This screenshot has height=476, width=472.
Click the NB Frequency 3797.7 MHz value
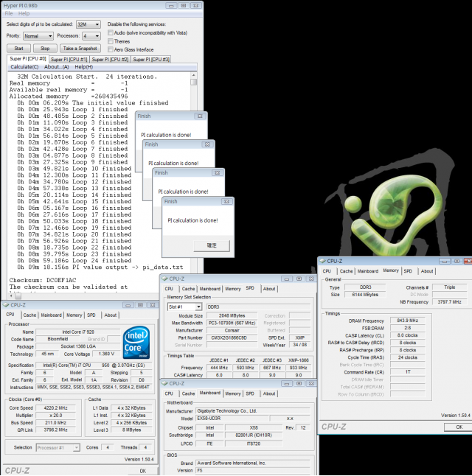(x=450, y=302)
